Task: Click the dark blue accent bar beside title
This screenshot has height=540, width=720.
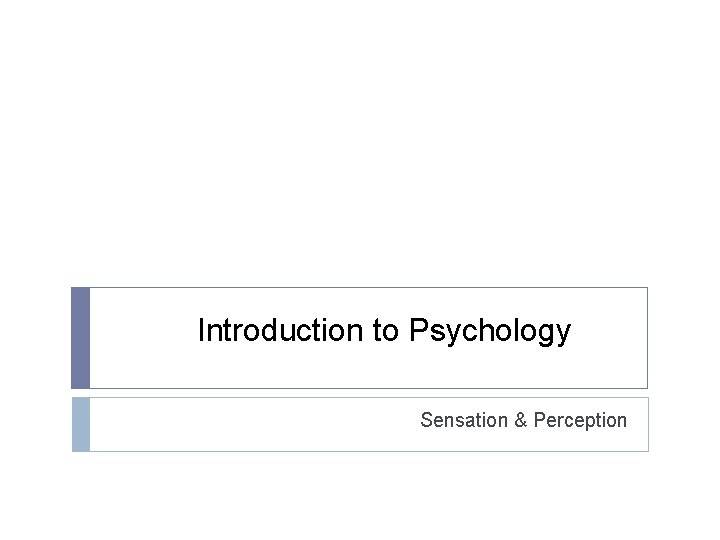Action: point(80,338)
